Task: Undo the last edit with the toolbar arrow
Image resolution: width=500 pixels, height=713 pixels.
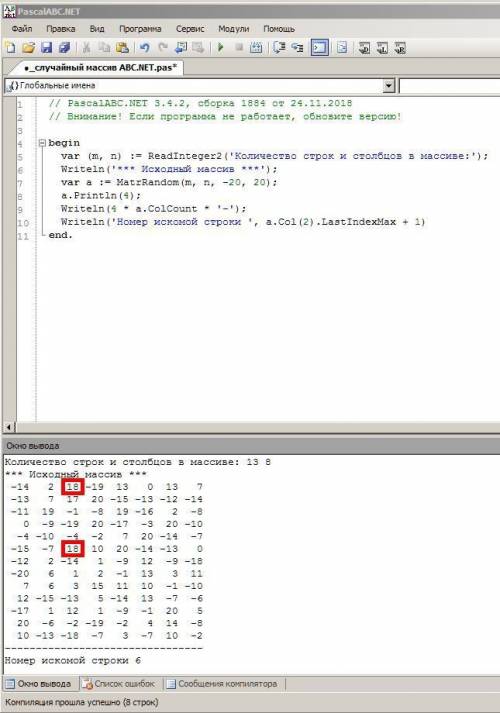Action: (145, 48)
